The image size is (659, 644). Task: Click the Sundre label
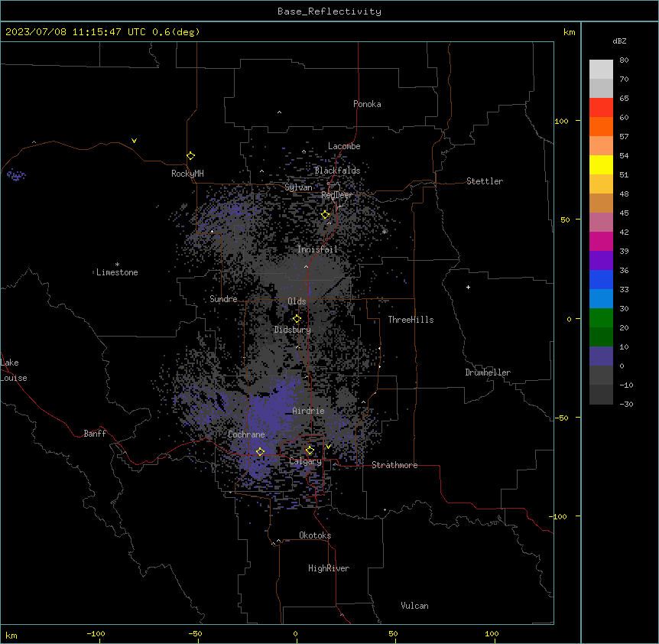(223, 299)
